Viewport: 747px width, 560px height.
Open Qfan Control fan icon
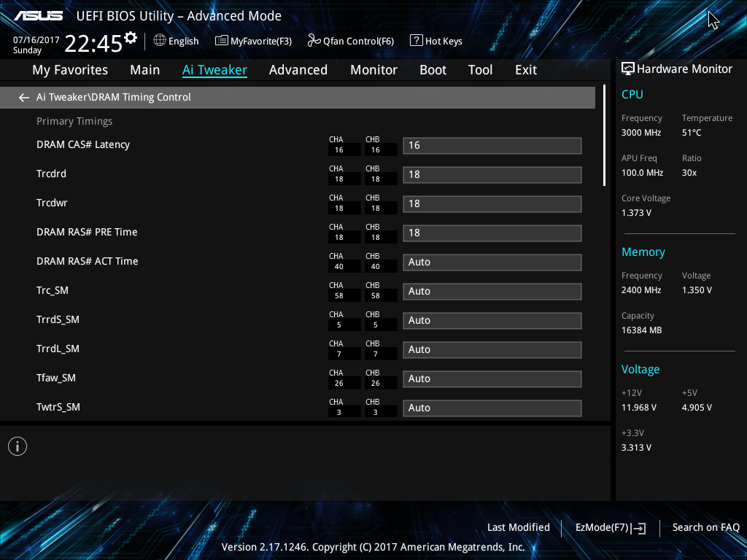(x=314, y=41)
